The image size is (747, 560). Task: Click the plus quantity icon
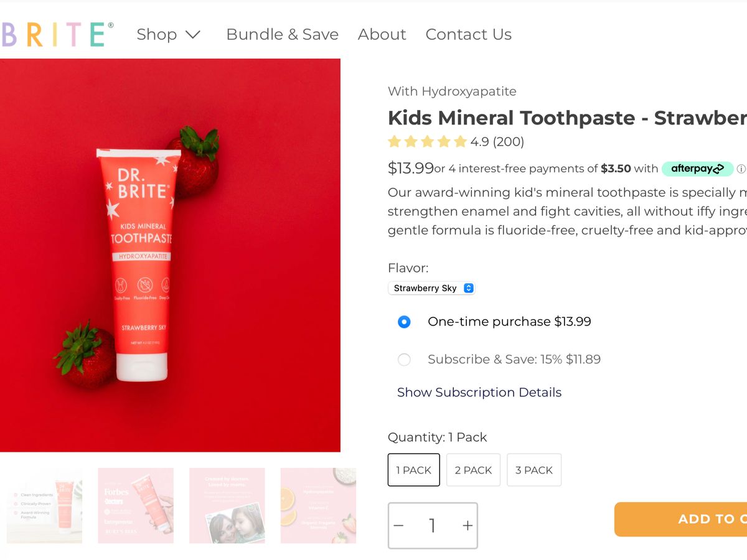pyautogui.click(x=467, y=526)
